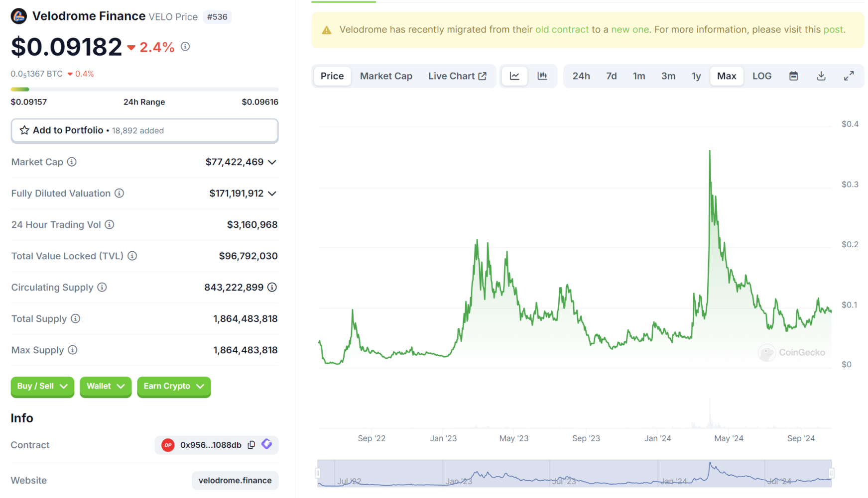Toggle LOG scale on the chart
This screenshot has width=868, height=498.
point(762,76)
